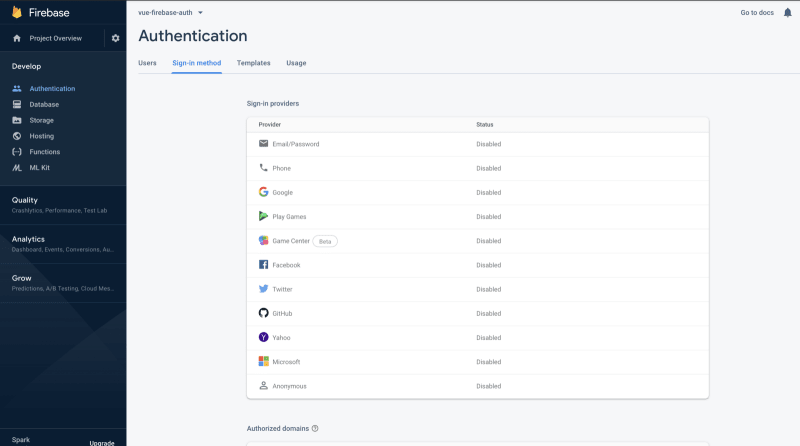
Task: Click the Microsoft provider logo icon
Action: pyautogui.click(x=263, y=361)
